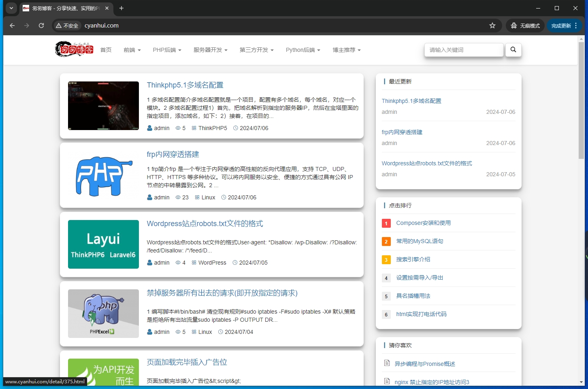Click the 点击排行 section heading
588x389 pixels.
tap(400, 205)
